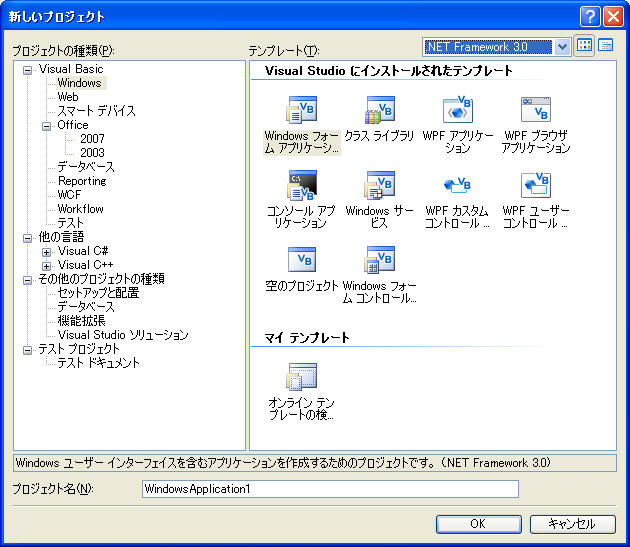Focus the プロジェクト名 input field
This screenshot has width=630, height=547.
330,489
